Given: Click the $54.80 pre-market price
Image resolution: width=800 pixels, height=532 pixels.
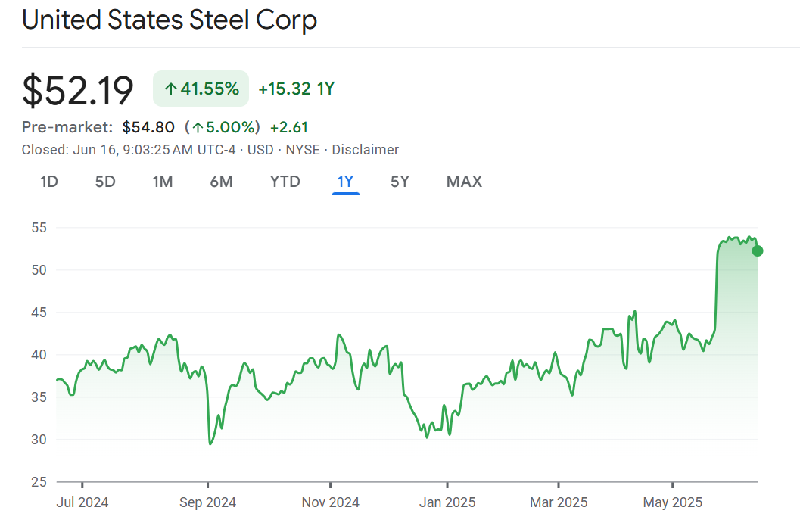Looking at the screenshot, I should click(148, 127).
